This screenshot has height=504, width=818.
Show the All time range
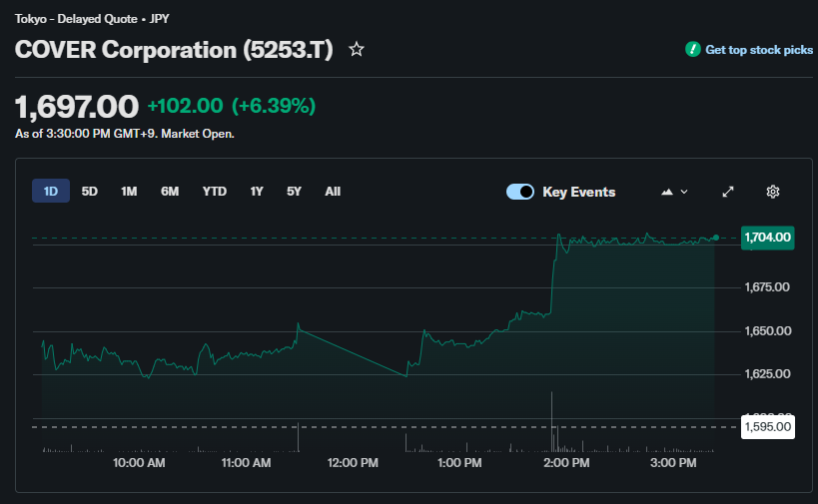click(333, 192)
